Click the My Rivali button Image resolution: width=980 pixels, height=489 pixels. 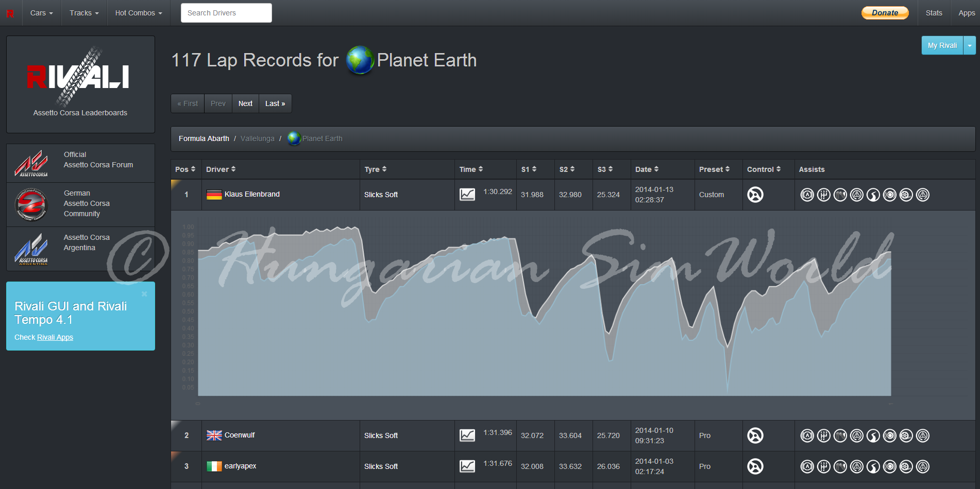pos(942,45)
